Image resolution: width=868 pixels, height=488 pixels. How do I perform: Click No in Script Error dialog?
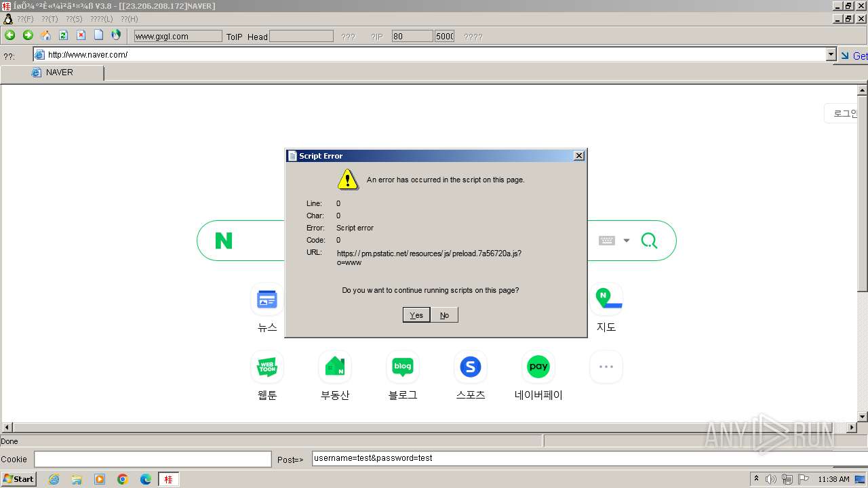(444, 315)
